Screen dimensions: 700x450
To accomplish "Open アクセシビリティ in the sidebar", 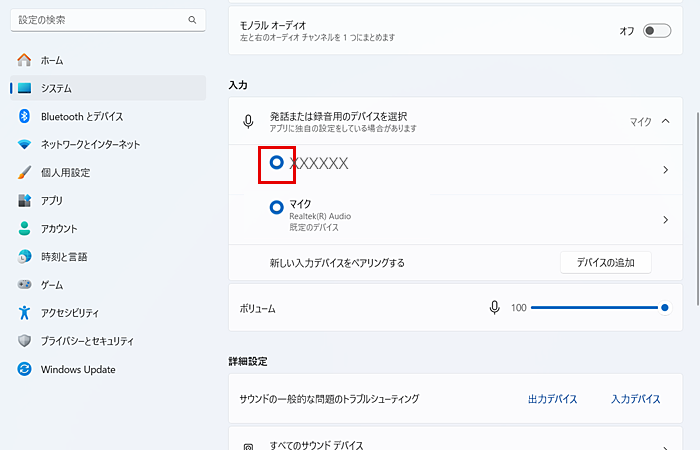I will (108, 312).
